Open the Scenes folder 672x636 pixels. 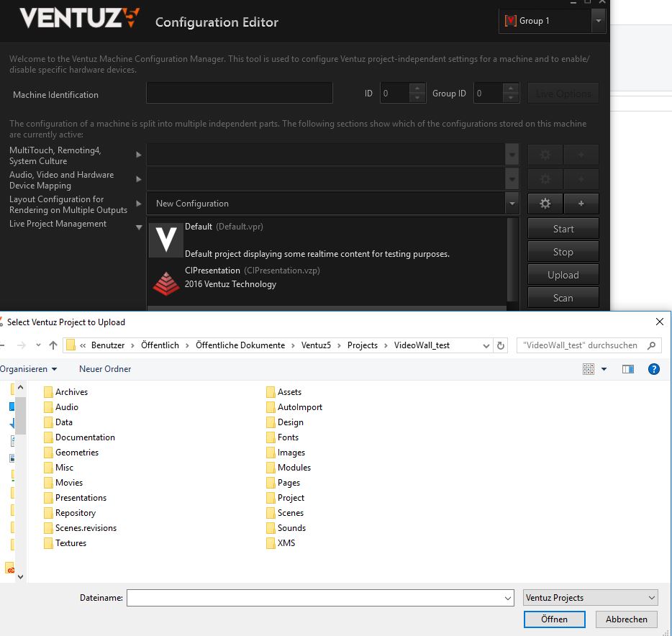coord(290,513)
